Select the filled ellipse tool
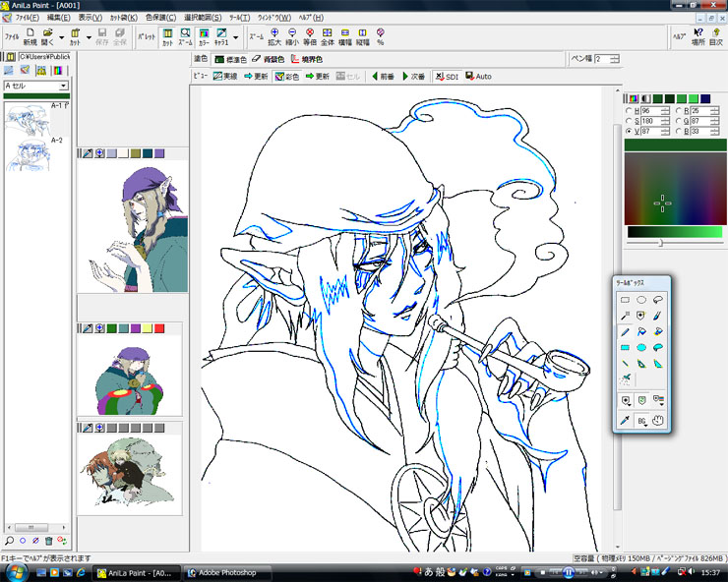The image size is (728, 582). (641, 348)
